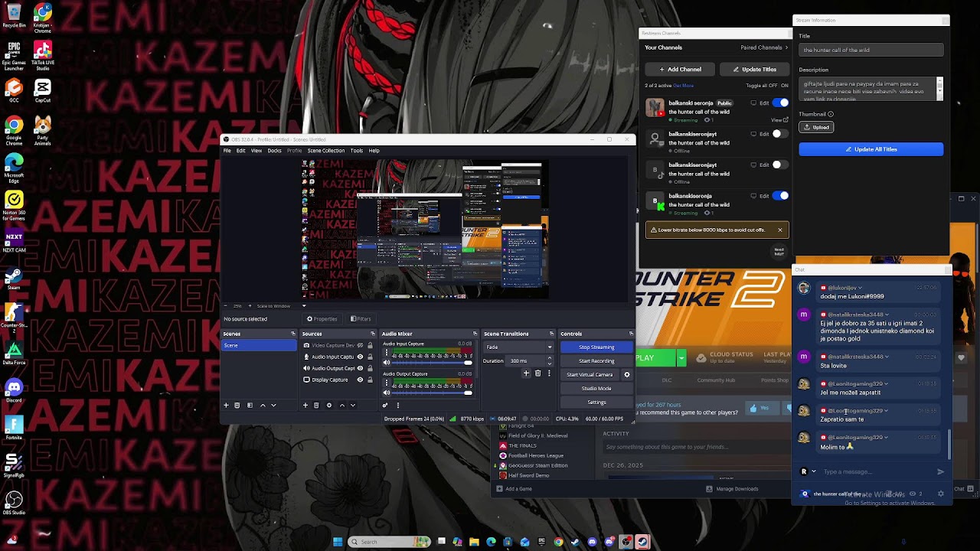Lock the Audio Input Capture source
The height and width of the screenshot is (551, 980).
click(x=370, y=357)
